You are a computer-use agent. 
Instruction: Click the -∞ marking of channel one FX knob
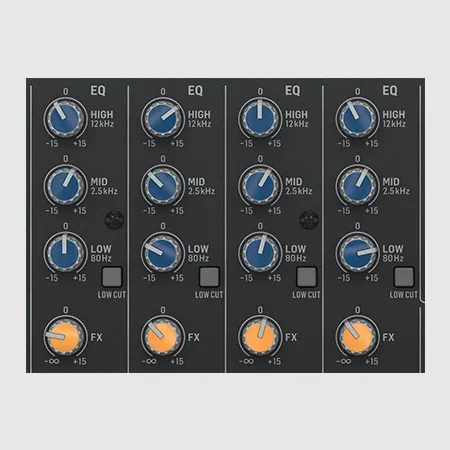pos(52,361)
